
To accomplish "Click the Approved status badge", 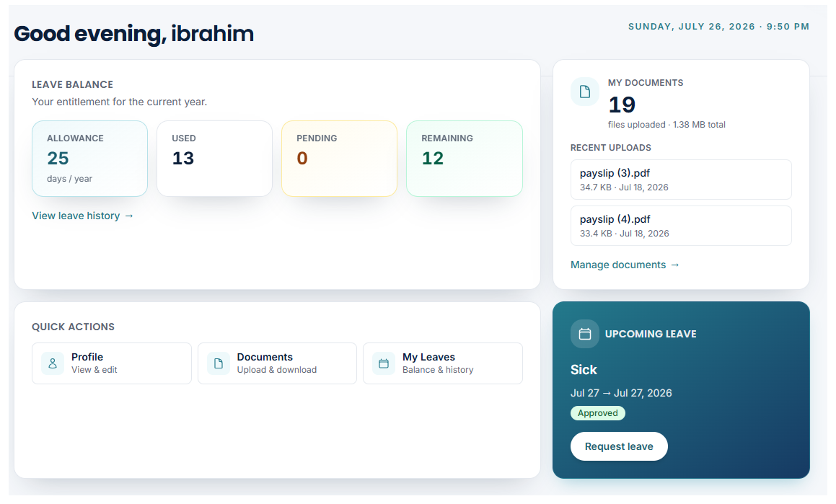I will 598,413.
